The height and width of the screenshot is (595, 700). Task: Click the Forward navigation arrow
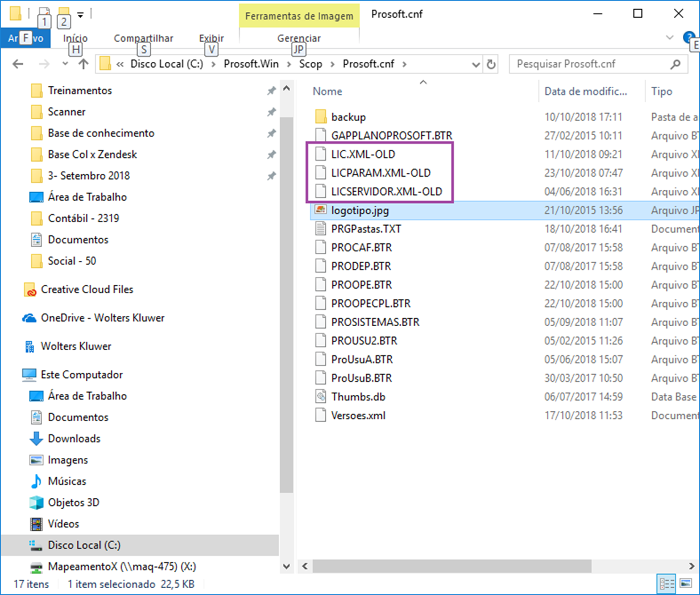pos(44,64)
